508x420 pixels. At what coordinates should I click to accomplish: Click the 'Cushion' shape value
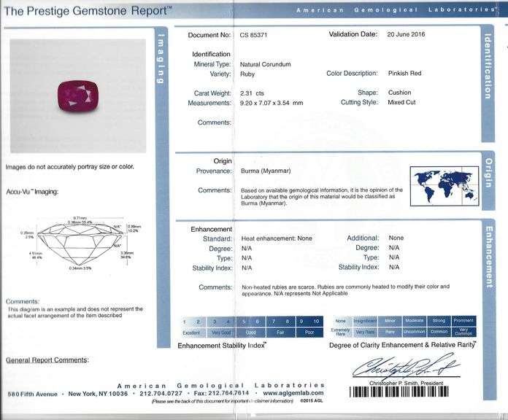click(399, 93)
